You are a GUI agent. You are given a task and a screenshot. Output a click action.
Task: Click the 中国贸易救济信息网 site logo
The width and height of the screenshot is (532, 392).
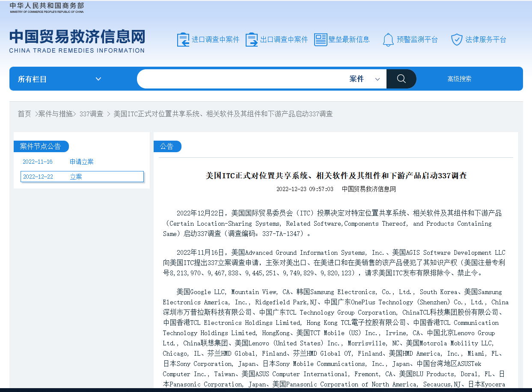[77, 41]
